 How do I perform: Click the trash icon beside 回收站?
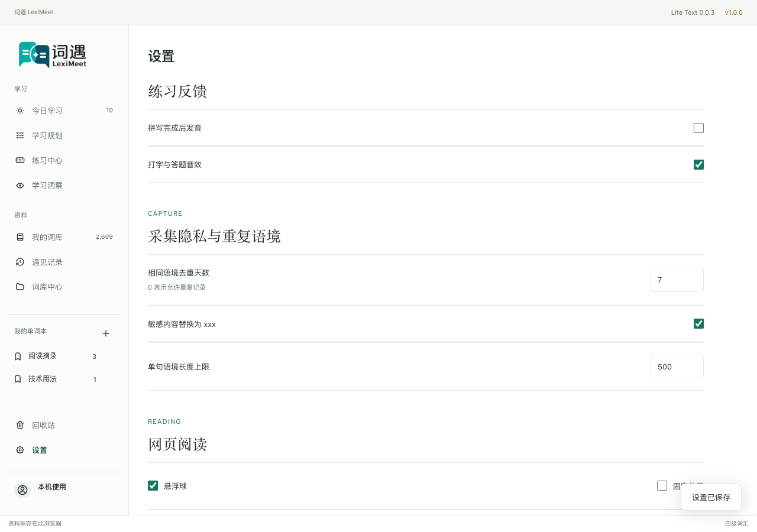coord(20,425)
